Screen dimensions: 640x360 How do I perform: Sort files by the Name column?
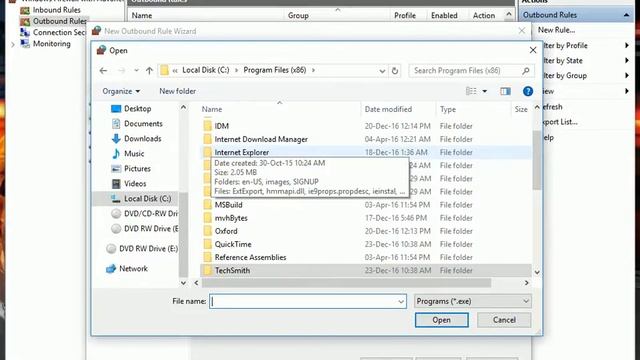(212, 109)
